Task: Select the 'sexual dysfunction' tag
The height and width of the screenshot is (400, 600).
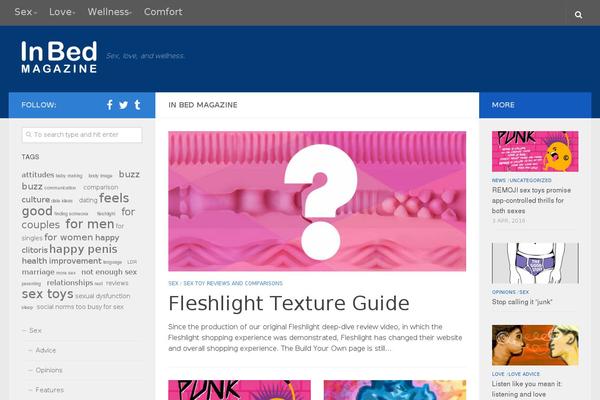Action: [103, 296]
